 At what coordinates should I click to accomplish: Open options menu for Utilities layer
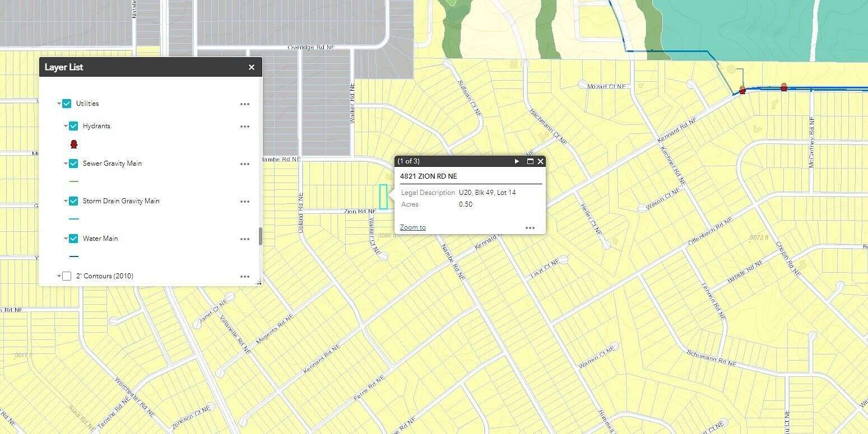click(245, 104)
